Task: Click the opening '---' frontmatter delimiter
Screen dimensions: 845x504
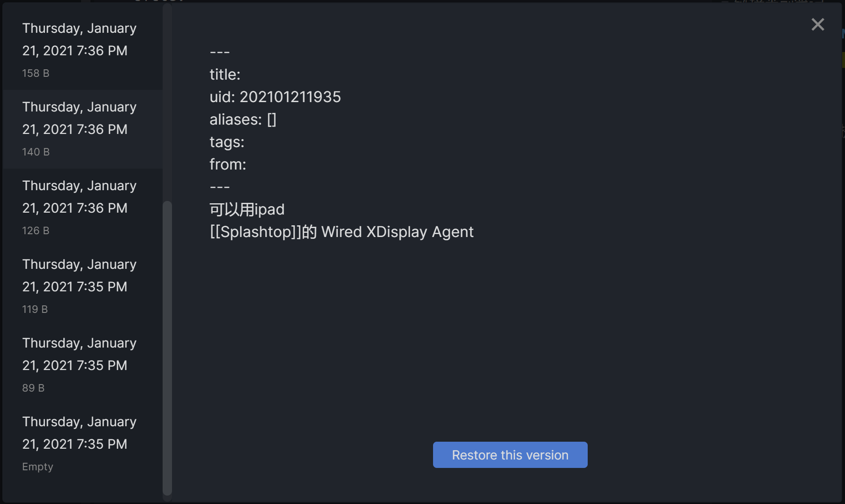Action: tap(219, 52)
